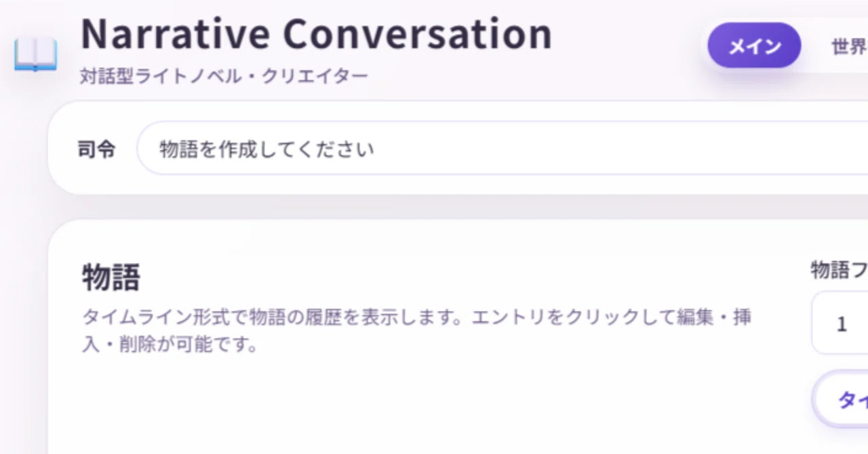Click the 司令 label
Screen dimensions: 868x454
(x=96, y=149)
